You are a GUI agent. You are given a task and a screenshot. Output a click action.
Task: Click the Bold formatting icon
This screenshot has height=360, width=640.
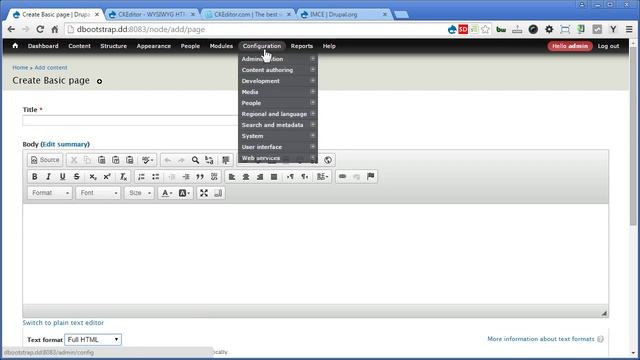(x=35, y=177)
